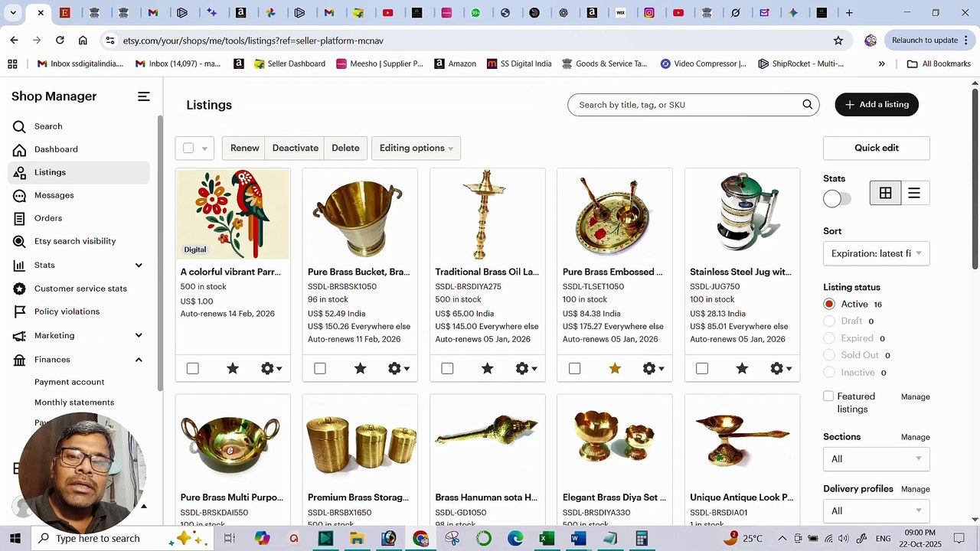
Task: Open Word from Windows taskbar
Action: 579,539
